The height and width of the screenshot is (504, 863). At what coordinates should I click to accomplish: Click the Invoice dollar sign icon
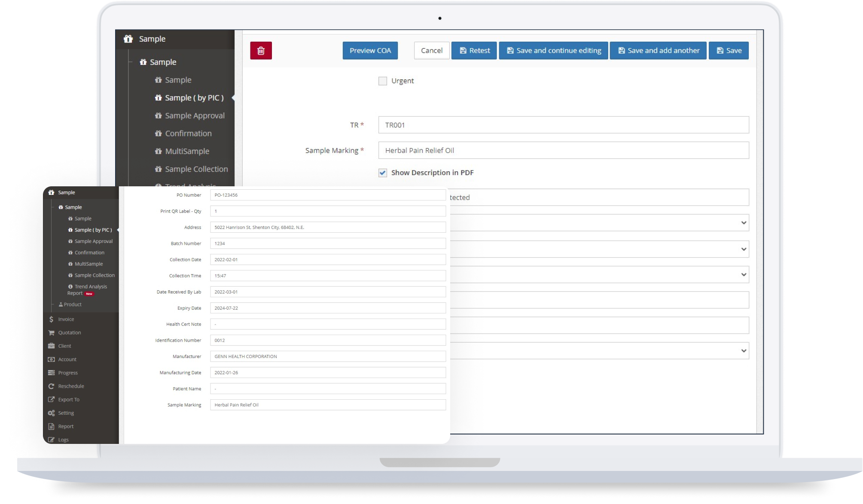(51, 319)
